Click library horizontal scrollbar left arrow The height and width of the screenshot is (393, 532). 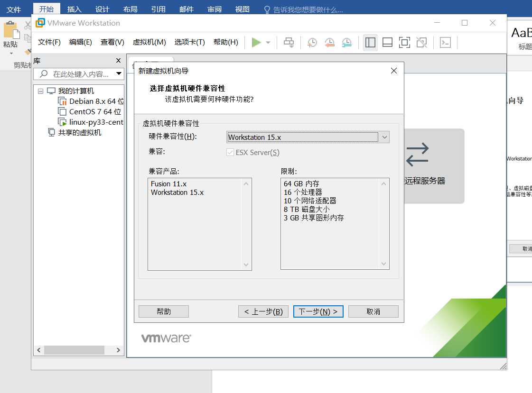(x=39, y=350)
